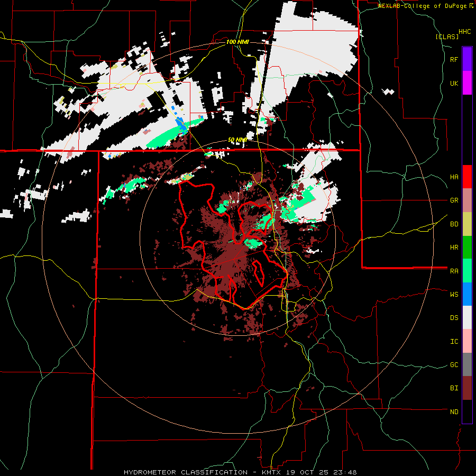The height and width of the screenshot is (476, 476).
Task: Click the UK magenta legend swatch
Action: point(467,83)
